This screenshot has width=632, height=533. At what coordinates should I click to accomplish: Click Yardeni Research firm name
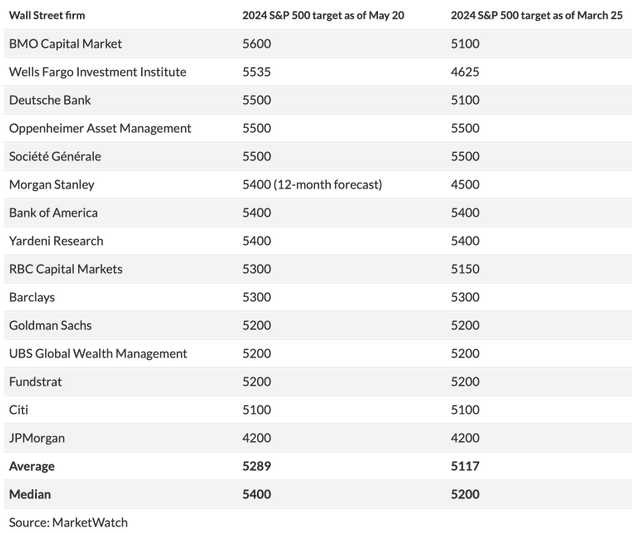56,240
